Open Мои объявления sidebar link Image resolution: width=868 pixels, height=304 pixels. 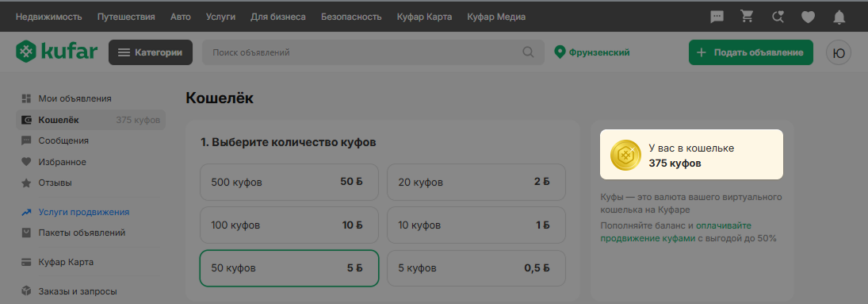(x=75, y=98)
